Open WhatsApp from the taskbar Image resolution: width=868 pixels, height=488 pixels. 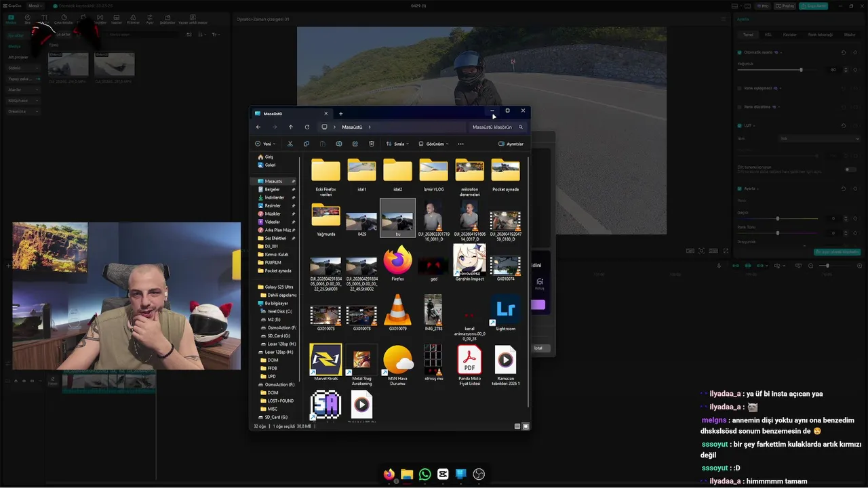coord(425,474)
